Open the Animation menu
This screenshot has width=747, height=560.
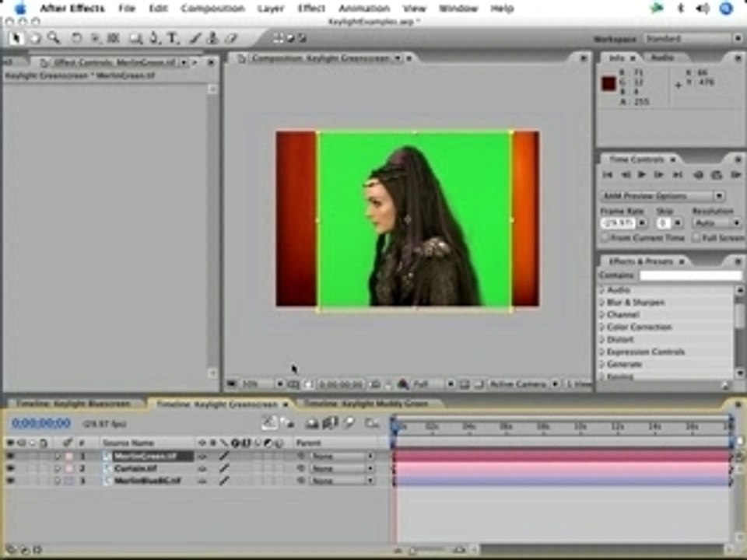[364, 8]
